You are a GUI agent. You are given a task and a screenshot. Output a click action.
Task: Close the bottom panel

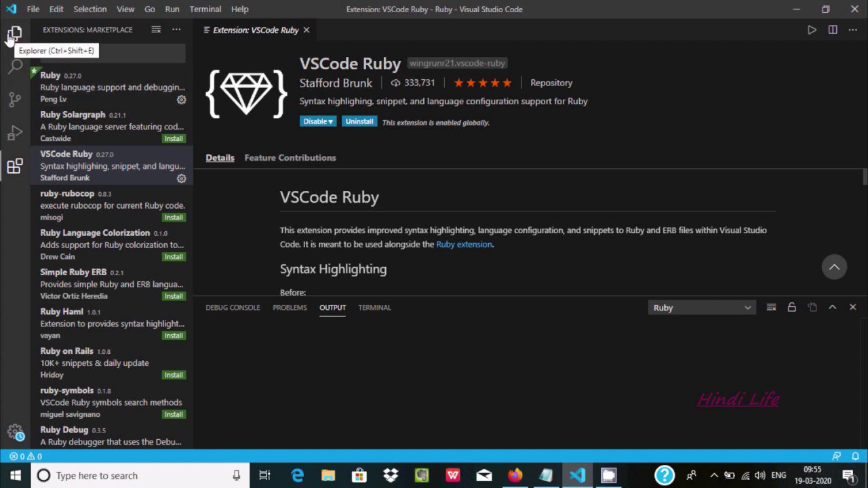tap(853, 307)
